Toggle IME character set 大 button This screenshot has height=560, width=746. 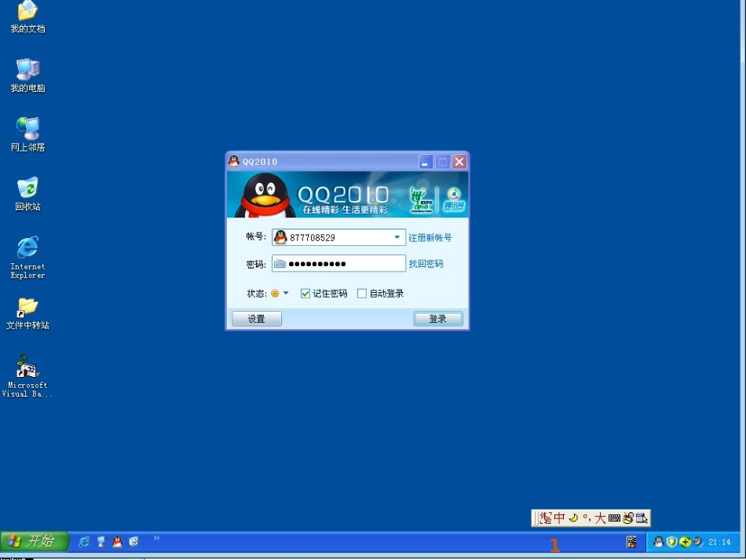tap(600, 518)
